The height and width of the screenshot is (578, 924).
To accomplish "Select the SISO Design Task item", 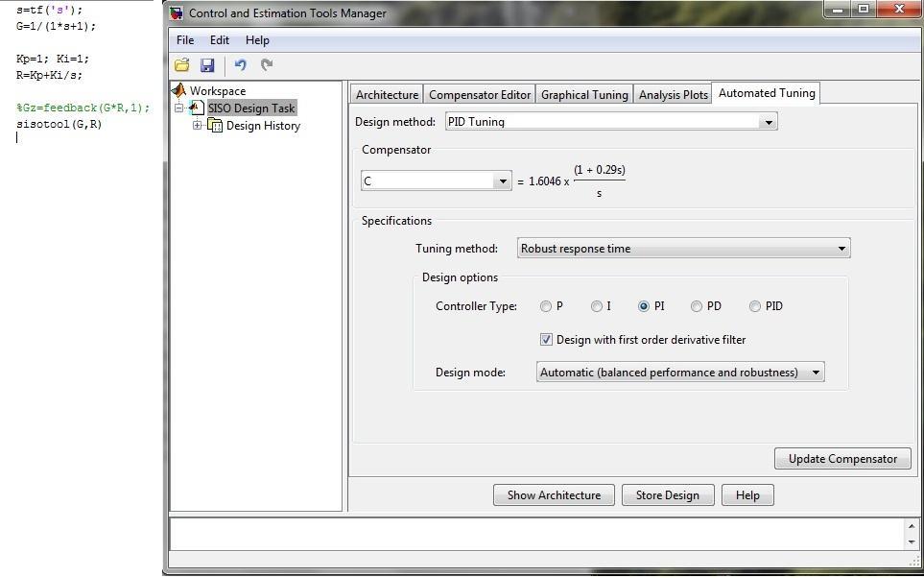I will point(251,108).
